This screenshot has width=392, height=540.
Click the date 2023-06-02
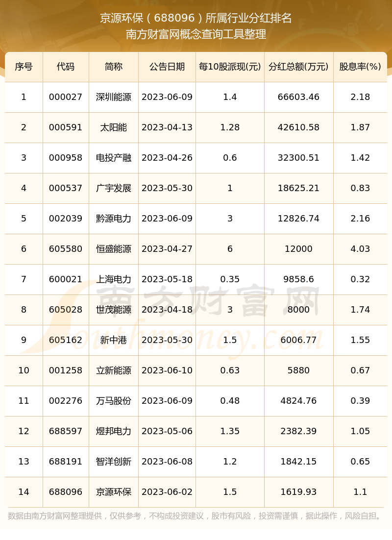tap(167, 492)
